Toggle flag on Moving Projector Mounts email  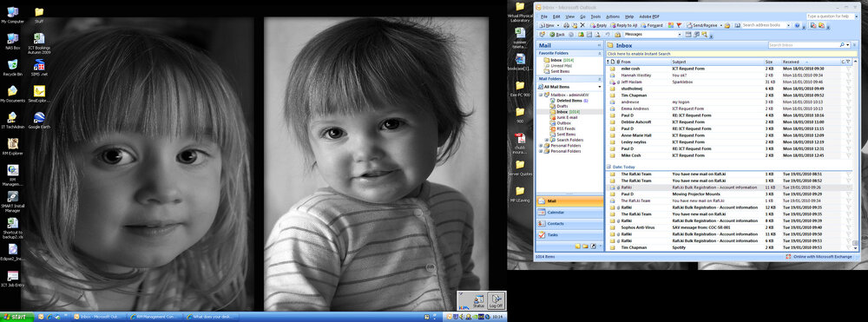tap(849, 194)
